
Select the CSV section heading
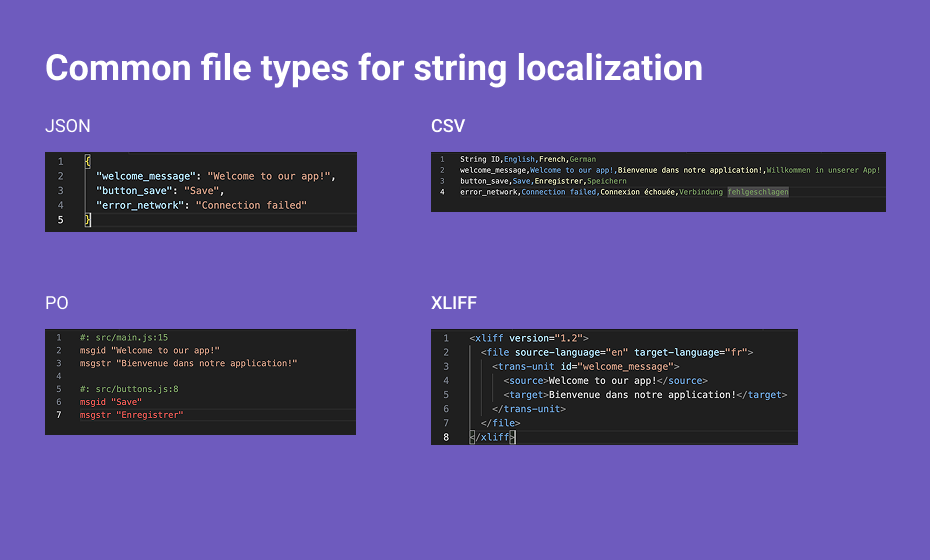pyautogui.click(x=448, y=126)
